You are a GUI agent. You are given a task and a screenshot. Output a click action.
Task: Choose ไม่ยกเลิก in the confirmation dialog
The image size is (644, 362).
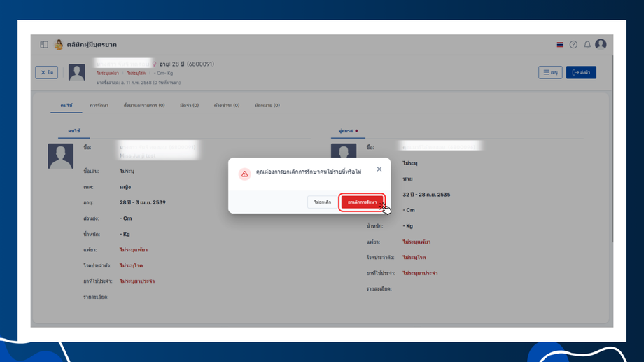323,202
